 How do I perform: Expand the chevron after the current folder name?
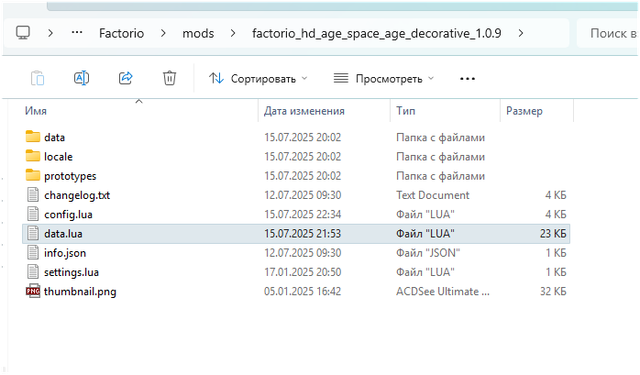pos(521,33)
